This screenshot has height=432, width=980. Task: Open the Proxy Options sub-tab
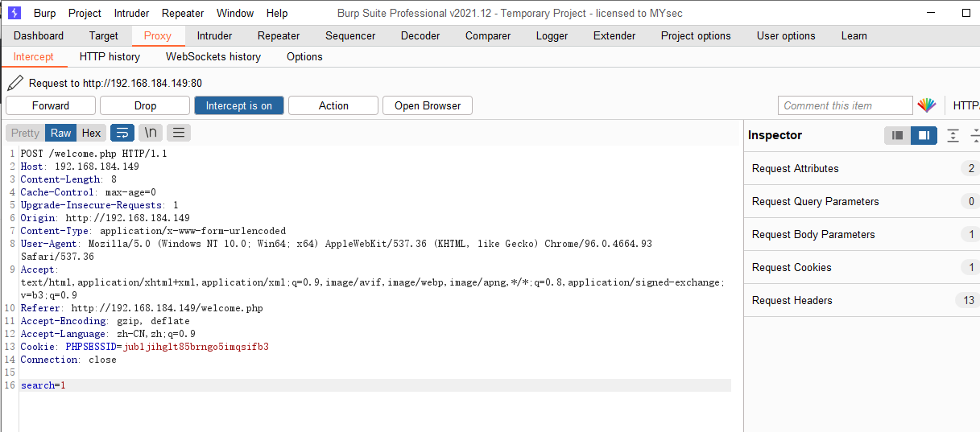(x=304, y=56)
